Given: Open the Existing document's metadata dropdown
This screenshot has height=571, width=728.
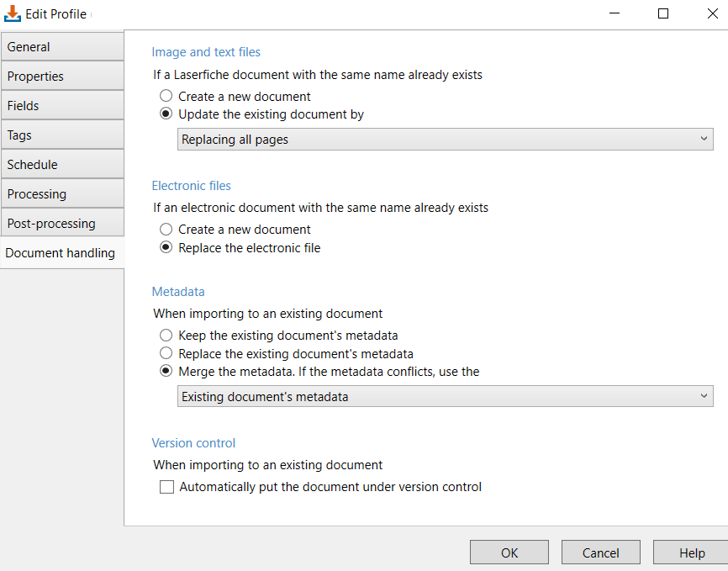Looking at the screenshot, I should [x=445, y=397].
